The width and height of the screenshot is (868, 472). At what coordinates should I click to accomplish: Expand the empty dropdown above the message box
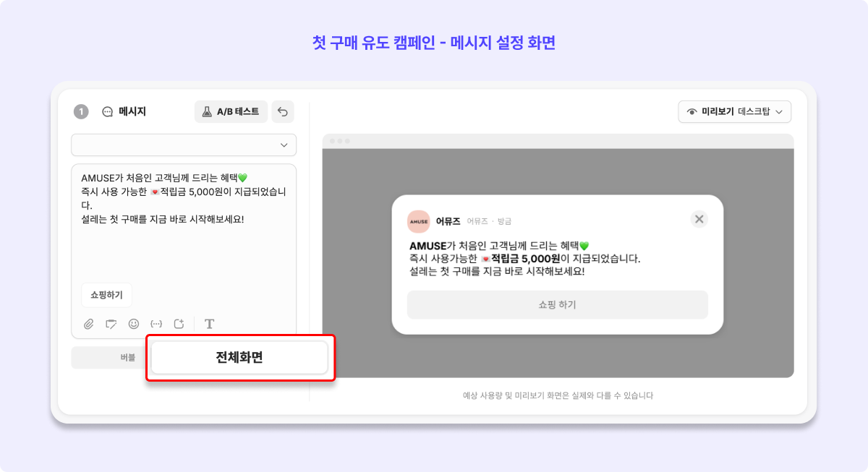click(184, 145)
